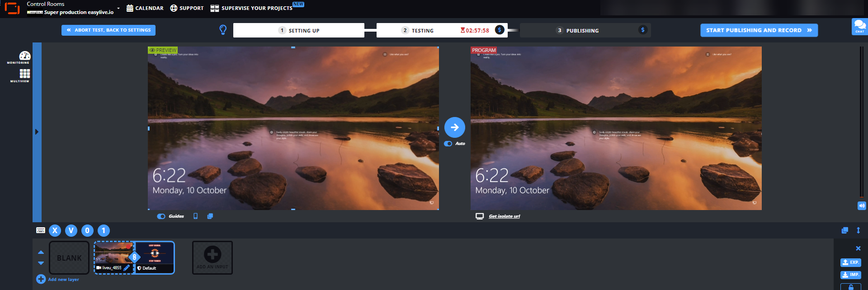This screenshot has width=868, height=290.
Task: Open the Support menu
Action: 187,8
